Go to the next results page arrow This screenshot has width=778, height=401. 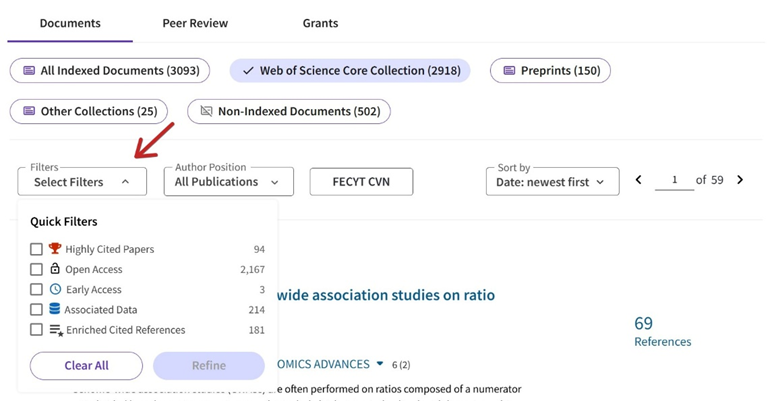click(740, 180)
